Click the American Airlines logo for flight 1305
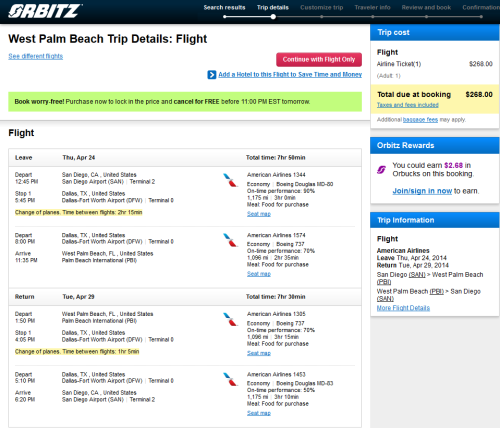Screen dimensions: 500x428 click(x=230, y=319)
